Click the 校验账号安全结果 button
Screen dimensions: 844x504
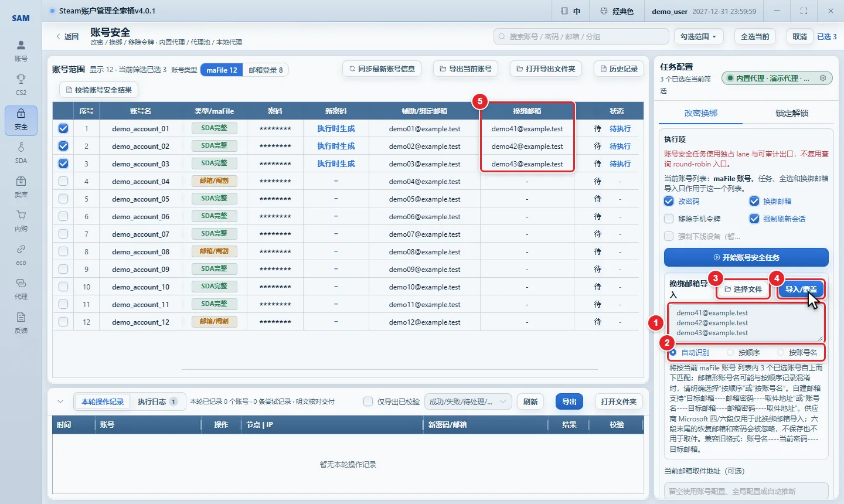click(x=98, y=90)
